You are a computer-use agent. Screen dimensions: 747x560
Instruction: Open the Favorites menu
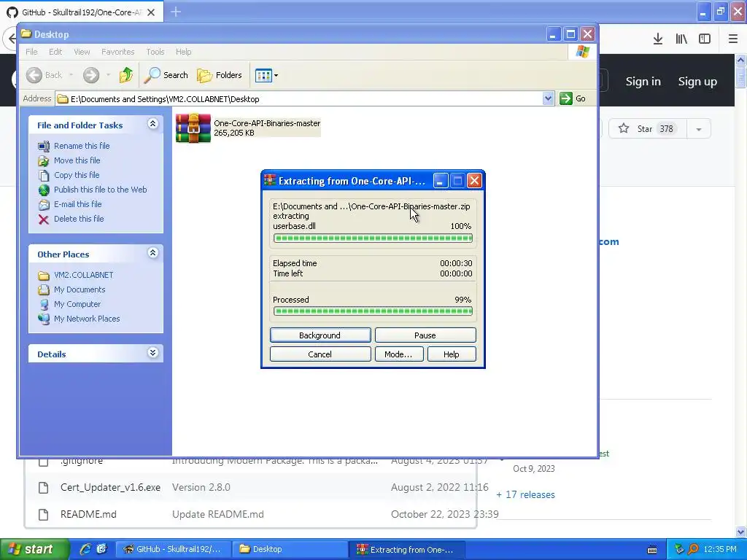coord(117,52)
